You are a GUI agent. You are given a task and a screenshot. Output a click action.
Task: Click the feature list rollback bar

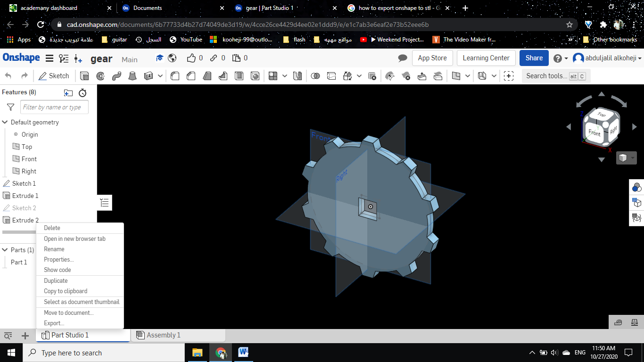point(19,232)
